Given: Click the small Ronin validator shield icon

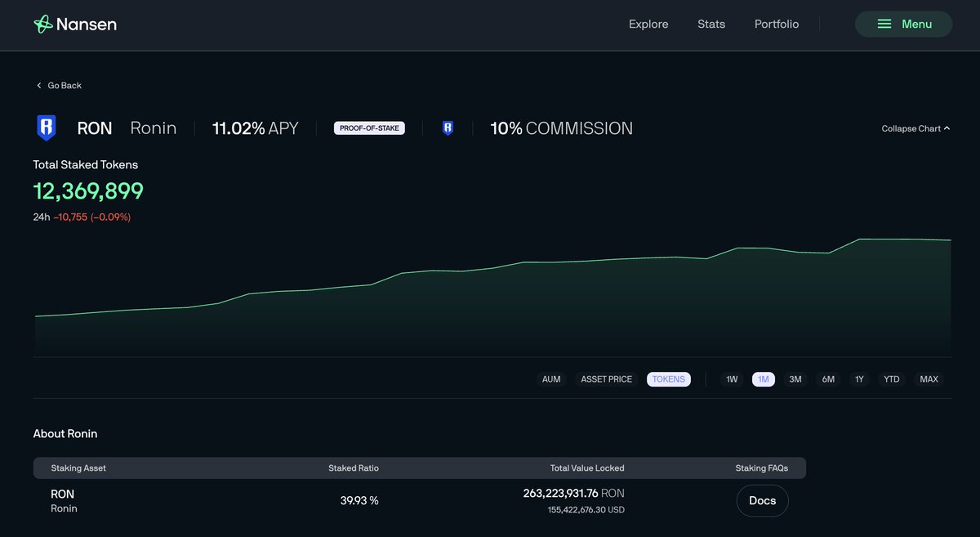Looking at the screenshot, I should tap(448, 128).
